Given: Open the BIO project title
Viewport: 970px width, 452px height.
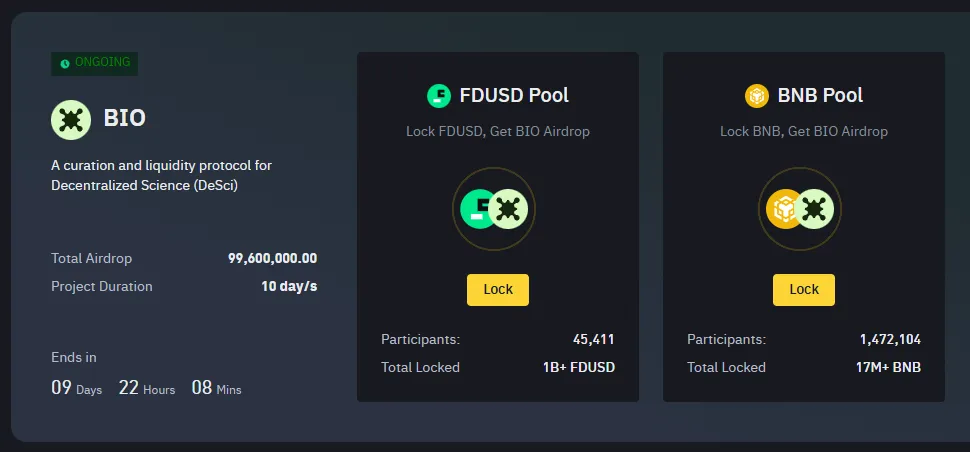Looking at the screenshot, I should click(125, 118).
